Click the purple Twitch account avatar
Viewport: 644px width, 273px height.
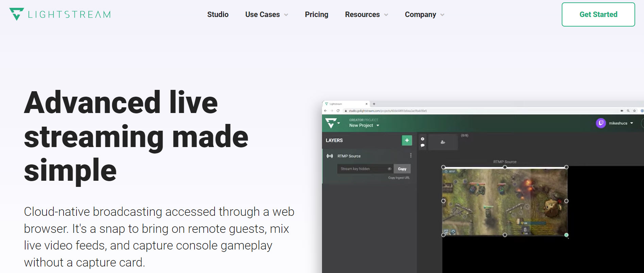point(601,123)
